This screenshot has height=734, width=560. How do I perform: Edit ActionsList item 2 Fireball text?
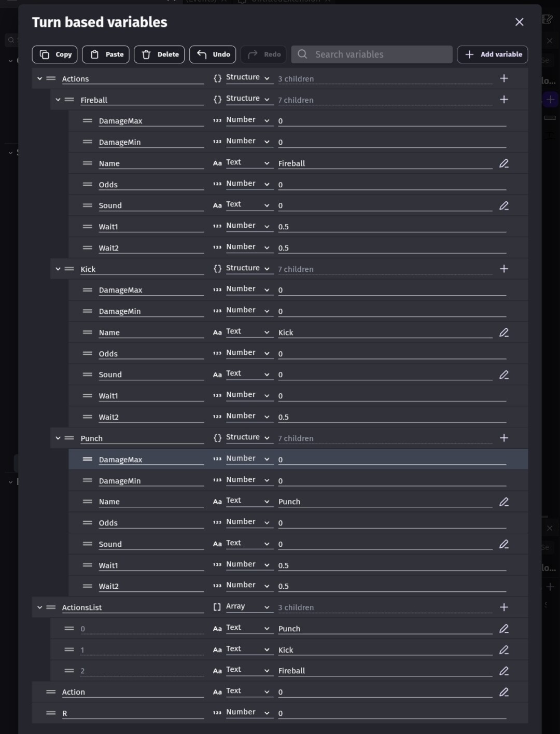point(504,671)
